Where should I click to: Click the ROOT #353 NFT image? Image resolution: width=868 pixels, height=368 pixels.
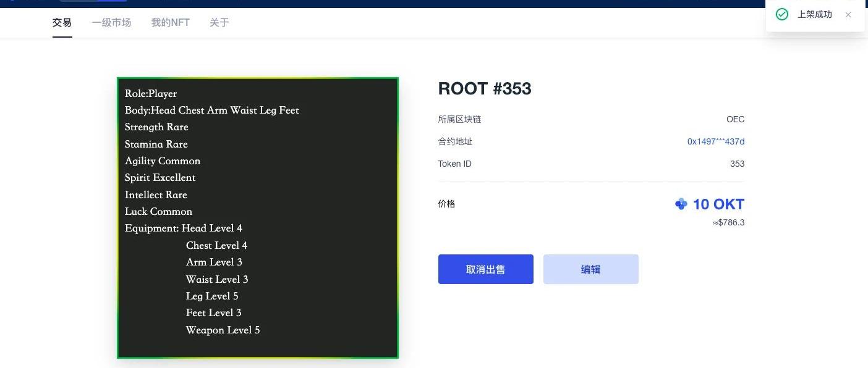coord(258,218)
